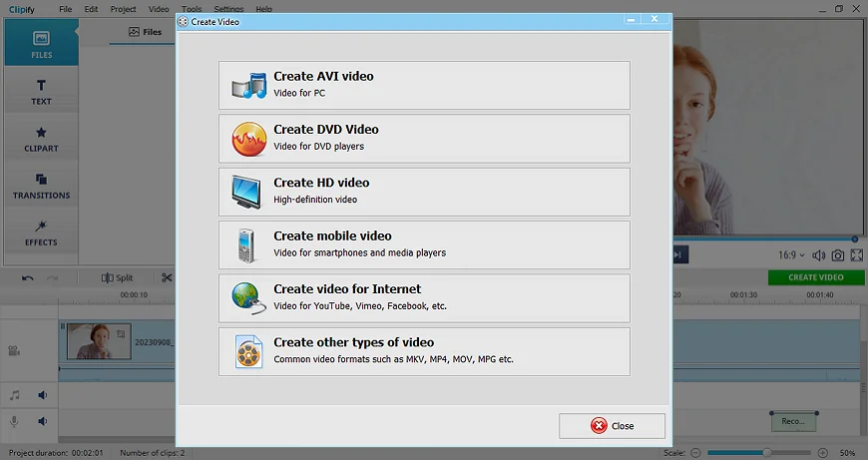Image resolution: width=868 pixels, height=460 pixels.
Task: Open the CLIPART sidebar section
Action: pyautogui.click(x=42, y=139)
